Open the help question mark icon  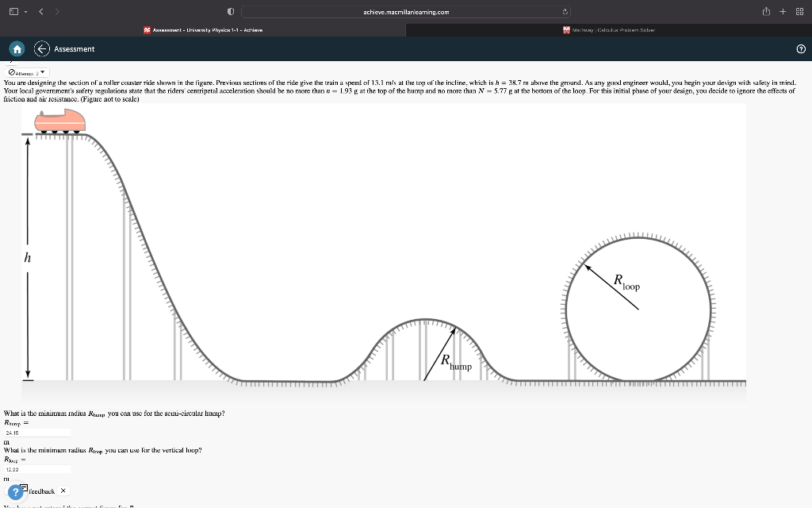tap(801, 48)
